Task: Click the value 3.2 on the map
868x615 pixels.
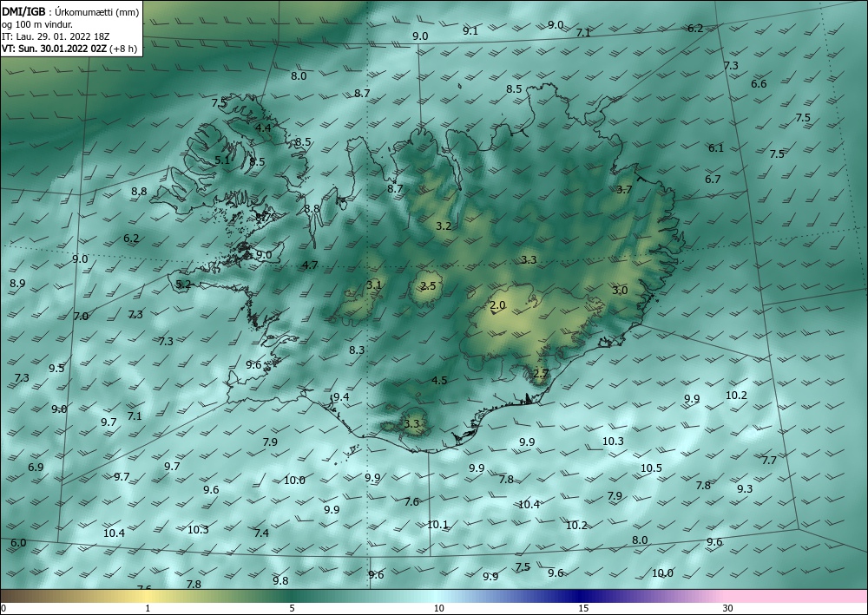Action: pos(444,226)
